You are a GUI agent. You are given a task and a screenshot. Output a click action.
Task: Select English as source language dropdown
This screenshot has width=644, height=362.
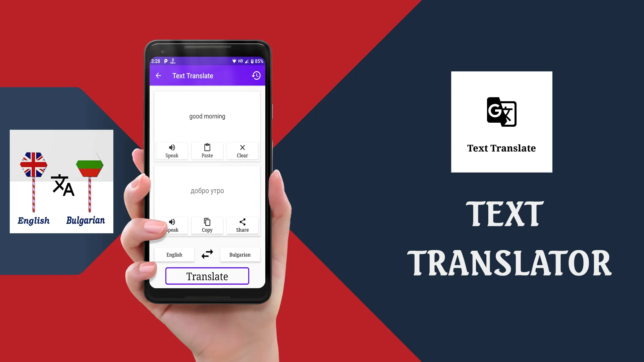tap(174, 254)
